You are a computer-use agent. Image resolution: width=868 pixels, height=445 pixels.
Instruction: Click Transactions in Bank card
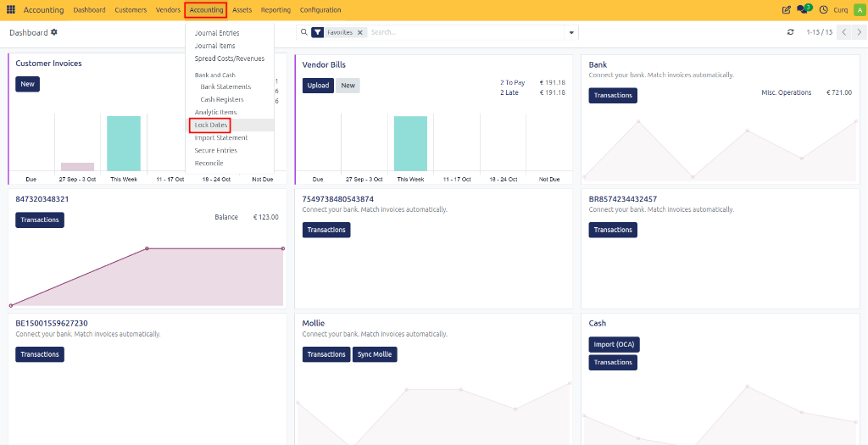[613, 95]
